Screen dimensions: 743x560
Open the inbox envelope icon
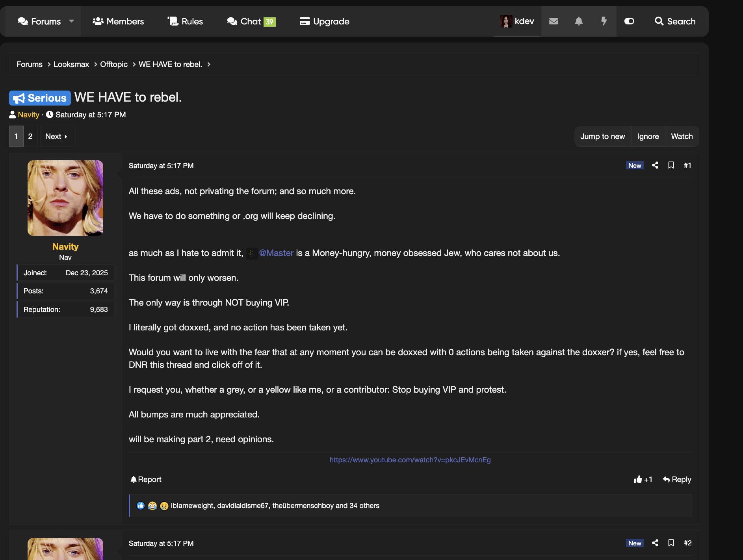[x=554, y=21]
